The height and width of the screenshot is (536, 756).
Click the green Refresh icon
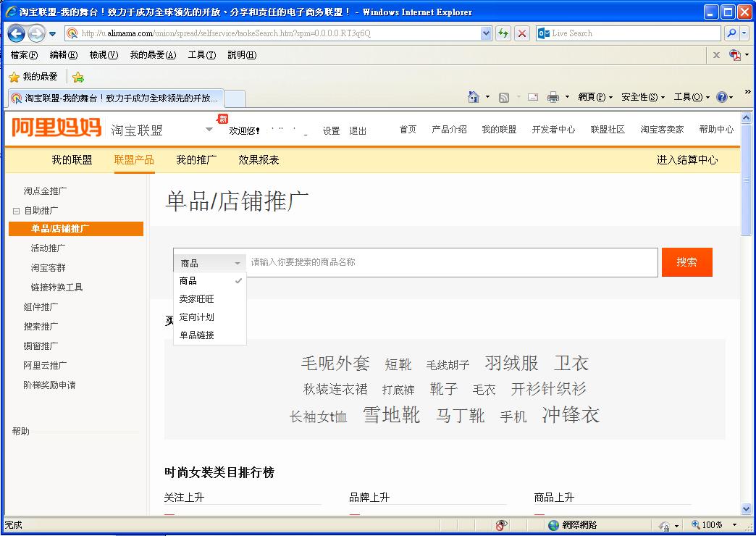pyautogui.click(x=503, y=33)
